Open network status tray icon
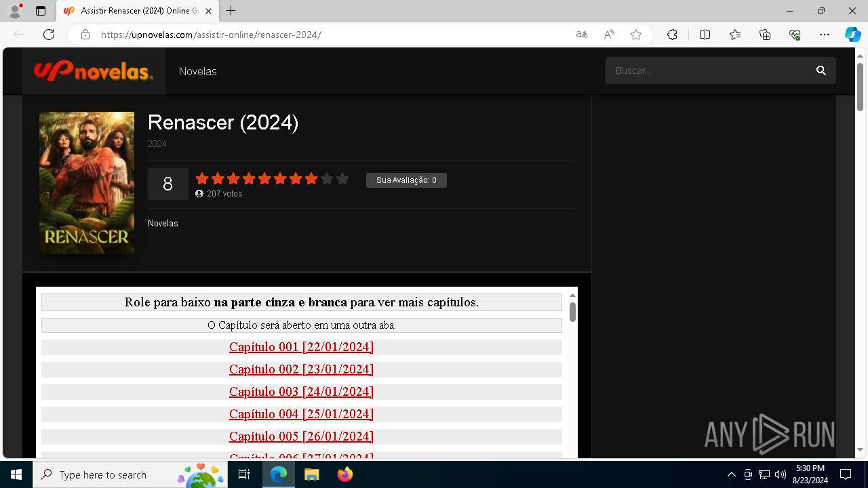868x488 pixels. (x=764, y=474)
